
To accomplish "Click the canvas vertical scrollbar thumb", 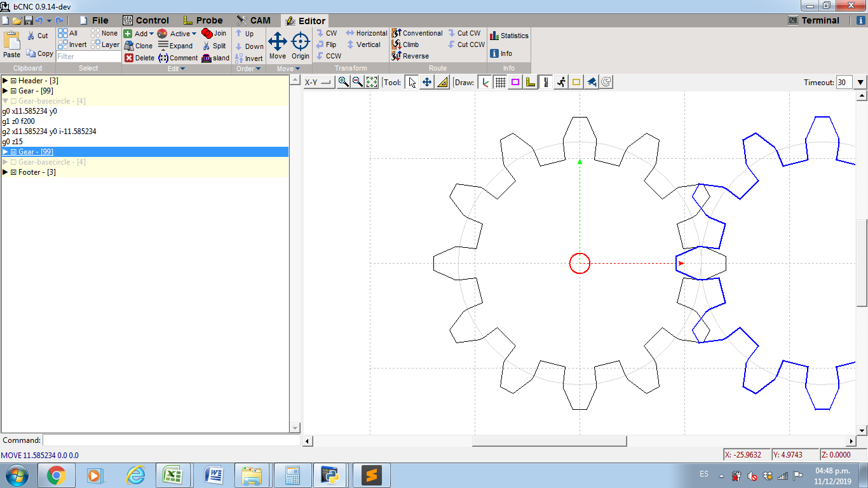I will point(862,263).
